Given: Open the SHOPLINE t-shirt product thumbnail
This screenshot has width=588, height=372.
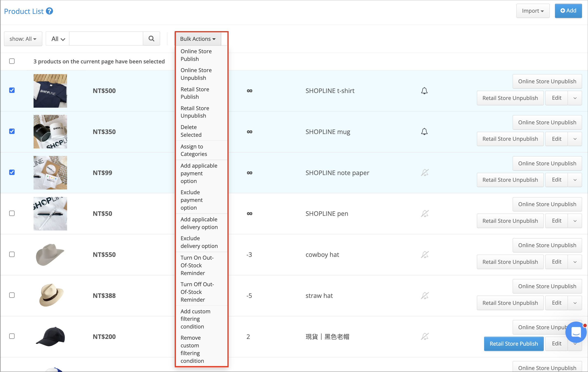Looking at the screenshot, I should pos(50,91).
